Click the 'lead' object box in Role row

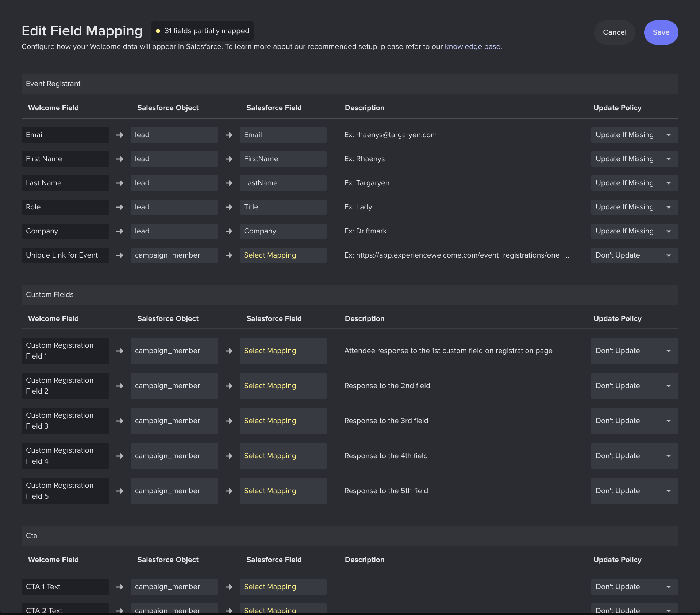pyautogui.click(x=174, y=207)
